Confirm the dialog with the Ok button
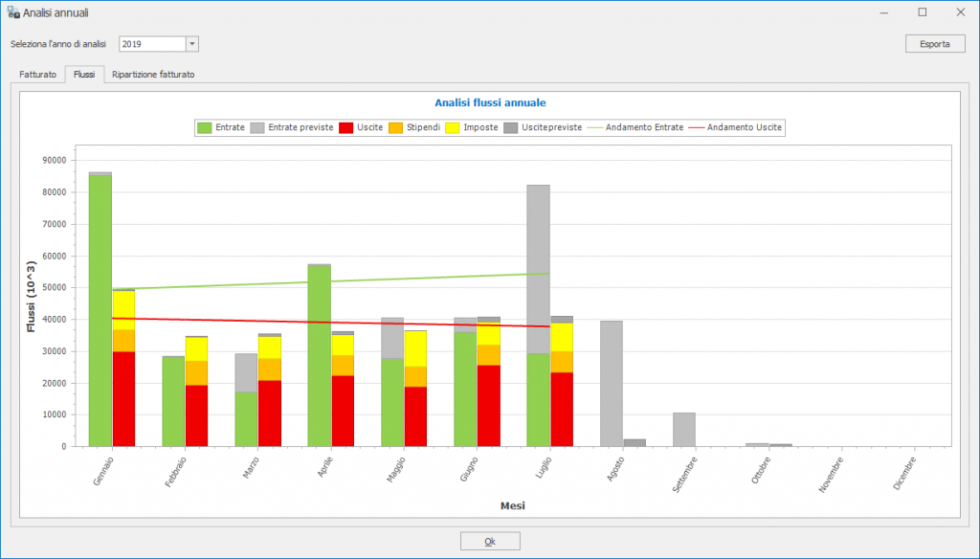Screen dimensions: 980x559 tap(490, 542)
